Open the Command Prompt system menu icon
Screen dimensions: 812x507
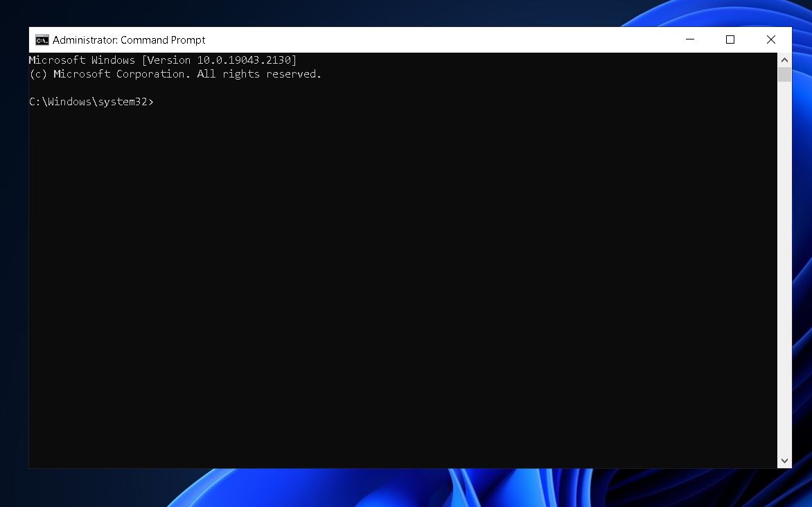coord(42,40)
